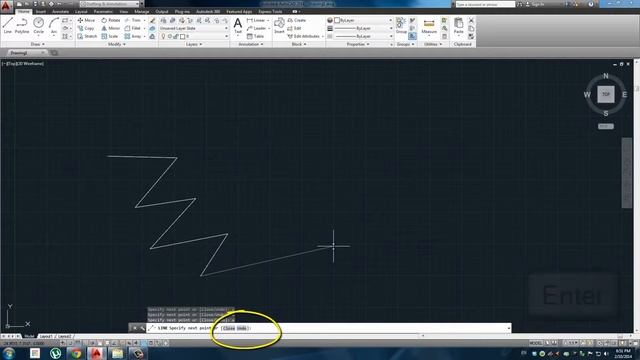Select the Line drawing tool
Screen dimensions: 640x360
(7, 25)
